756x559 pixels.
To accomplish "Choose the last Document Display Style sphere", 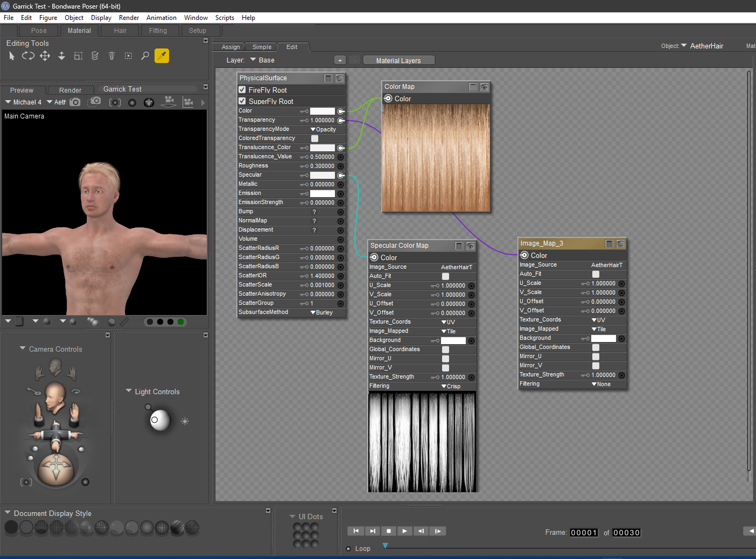I will [192, 528].
